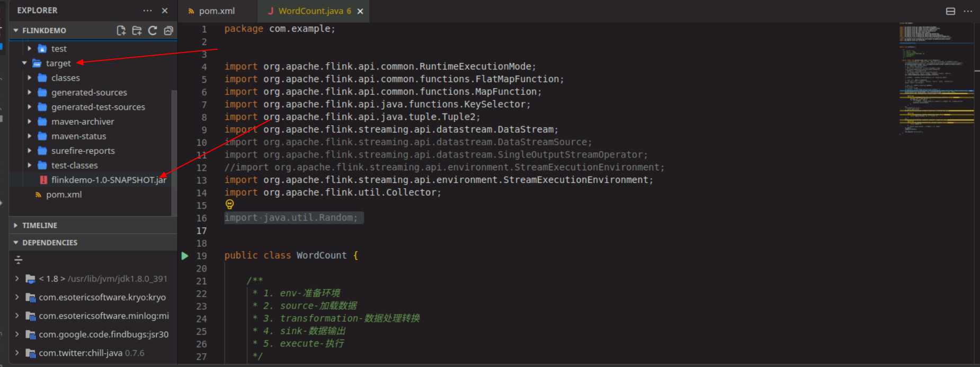Click the Dependencies collapse icon below the header
Screen dimensions: 980x367
[19, 260]
